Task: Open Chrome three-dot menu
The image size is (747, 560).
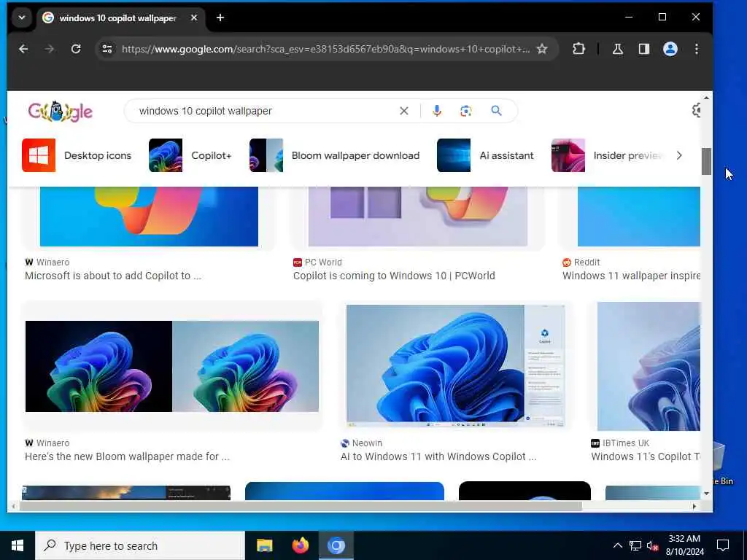Action: coord(696,49)
